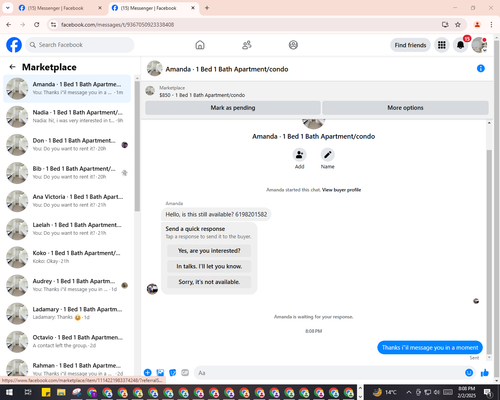Send quick reply 'Sorry, it's not available.'
Image resolution: width=500 pixels, height=400 pixels.
209,282
